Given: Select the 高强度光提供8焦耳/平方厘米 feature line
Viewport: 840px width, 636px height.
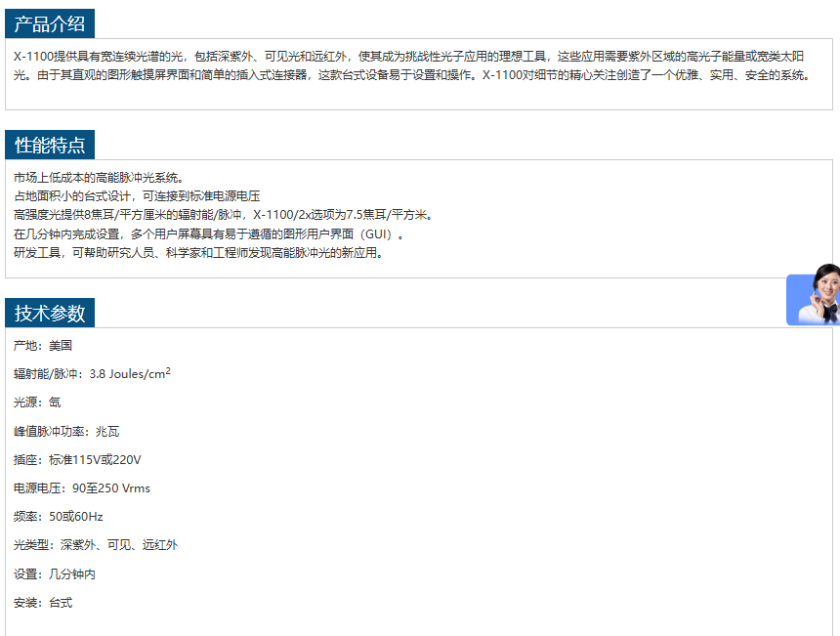Looking at the screenshot, I should pyautogui.click(x=223, y=215).
